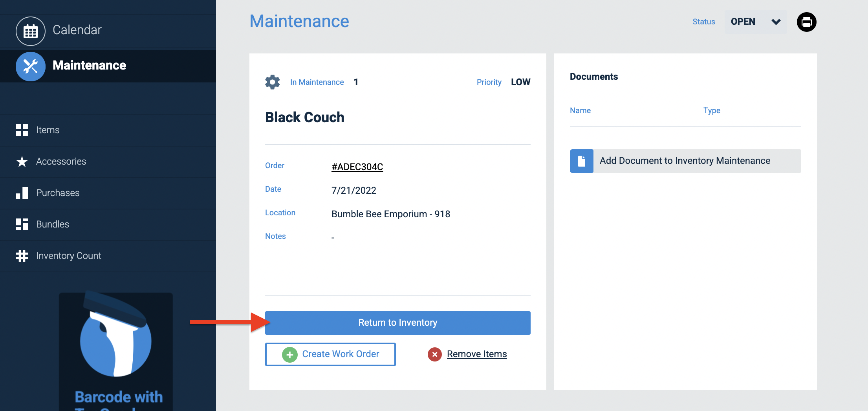Click the Accessories star icon

pyautogui.click(x=22, y=161)
